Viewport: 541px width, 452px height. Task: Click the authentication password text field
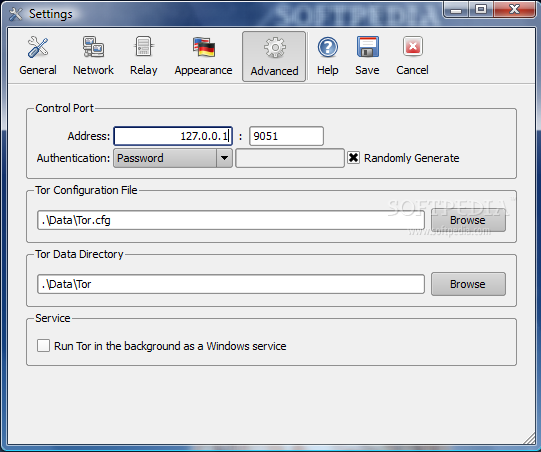tap(290, 158)
